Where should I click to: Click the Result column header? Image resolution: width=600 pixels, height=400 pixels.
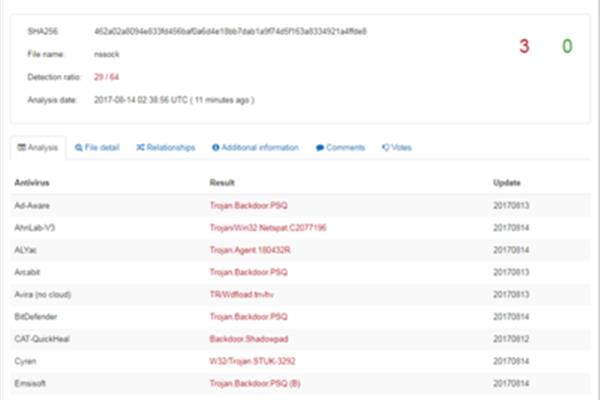(222, 183)
